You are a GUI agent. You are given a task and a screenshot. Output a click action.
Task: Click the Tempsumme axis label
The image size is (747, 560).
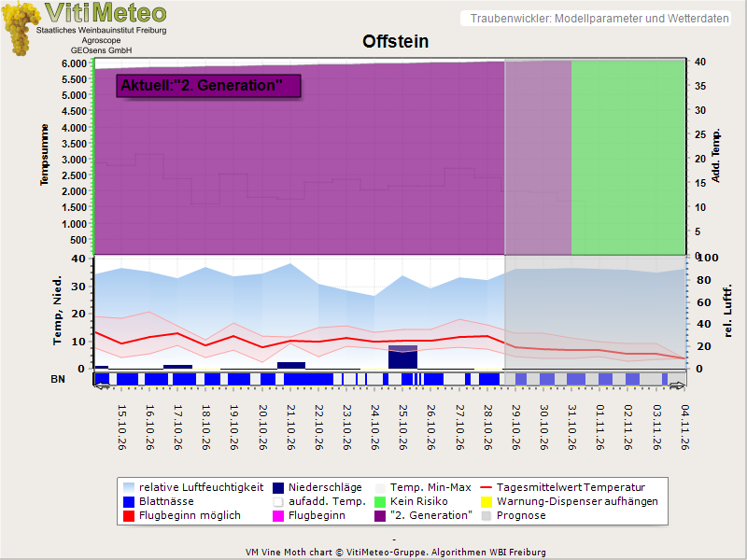(x=44, y=155)
